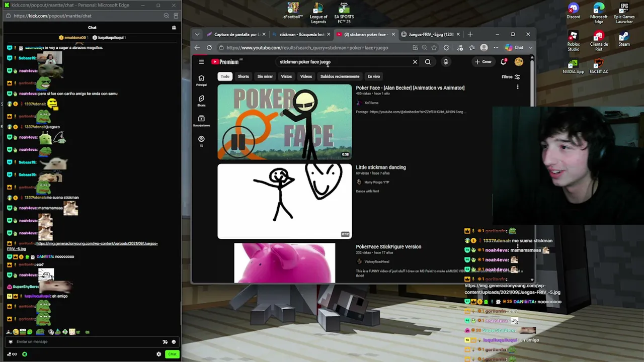Open the YouTube guide hamburger menu
The width and height of the screenshot is (644, 362).
click(x=201, y=62)
